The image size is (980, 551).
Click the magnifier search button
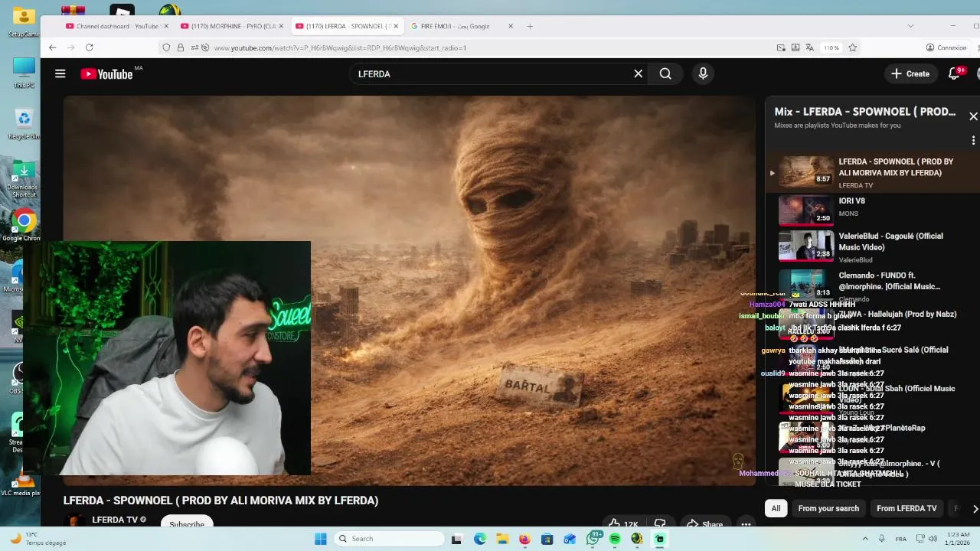point(665,73)
